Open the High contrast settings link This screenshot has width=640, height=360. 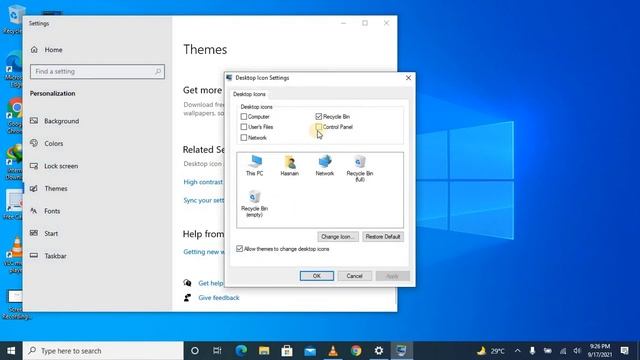click(203, 182)
